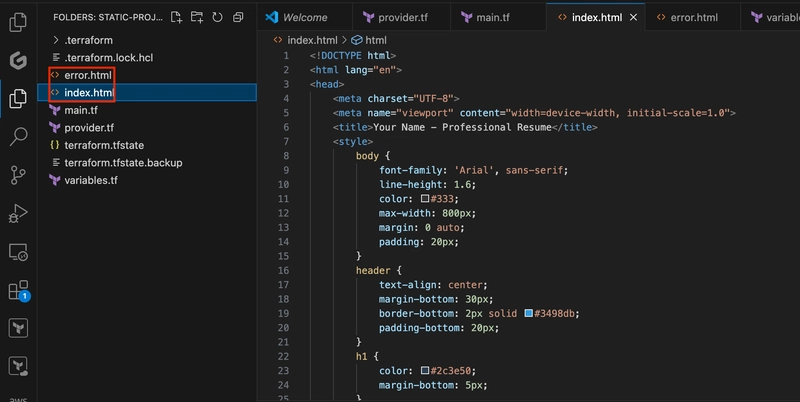
Task: Open the Extensions view with badge
Action: [x=19, y=290]
